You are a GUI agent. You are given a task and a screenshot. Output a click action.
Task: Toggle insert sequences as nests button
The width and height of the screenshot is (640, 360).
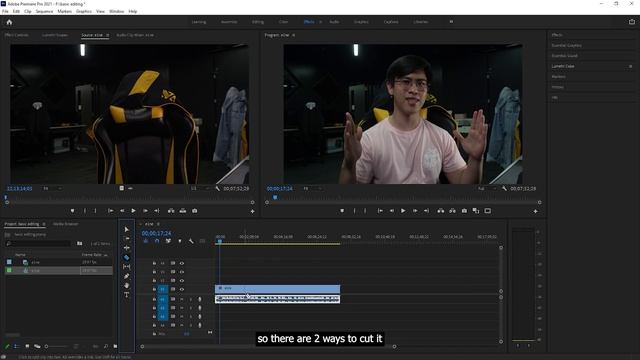click(146, 241)
